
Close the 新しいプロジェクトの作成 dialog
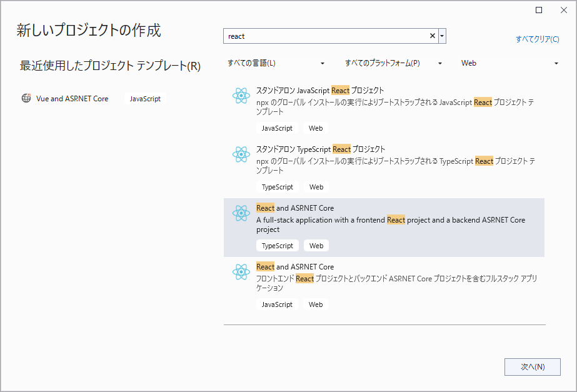[x=564, y=10]
